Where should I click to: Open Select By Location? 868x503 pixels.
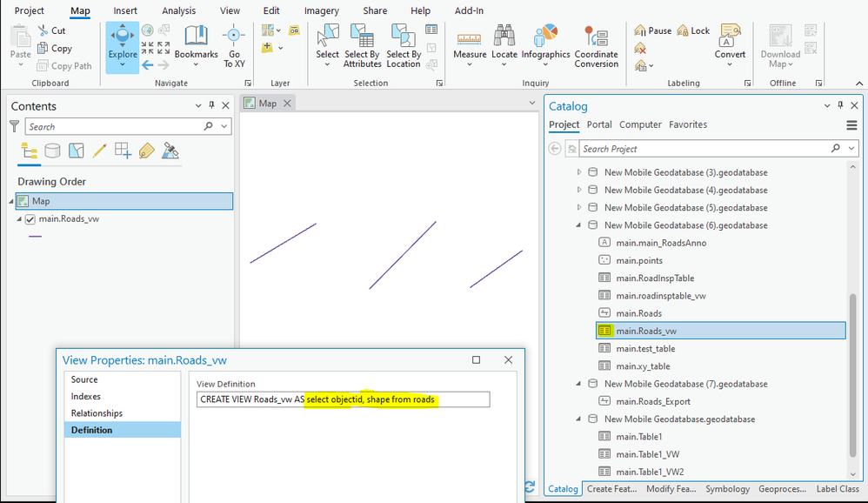(404, 46)
